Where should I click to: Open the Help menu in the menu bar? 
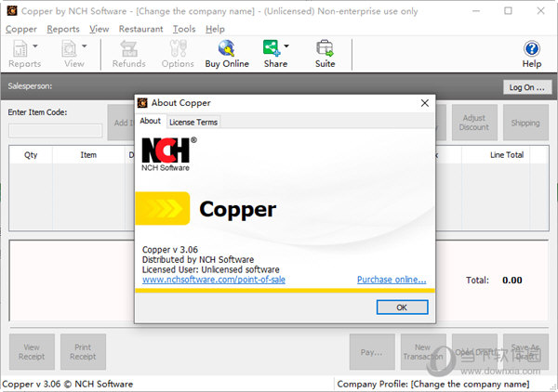215,29
